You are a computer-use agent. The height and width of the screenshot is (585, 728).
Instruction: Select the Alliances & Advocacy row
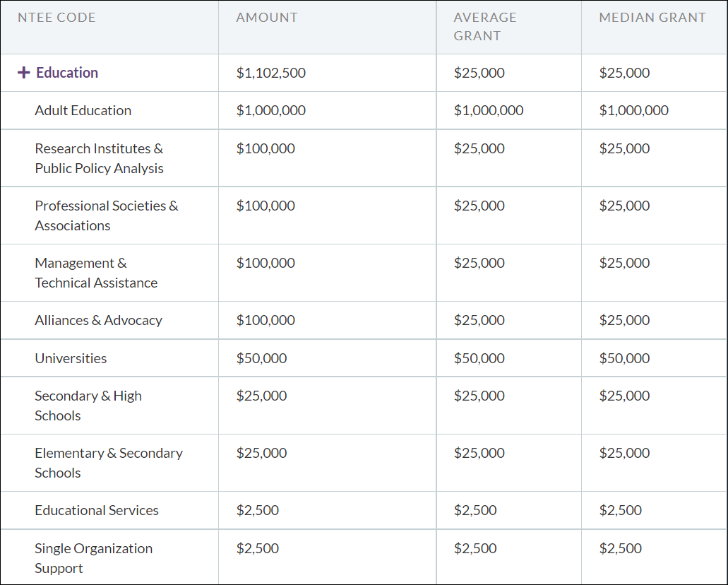click(98, 320)
